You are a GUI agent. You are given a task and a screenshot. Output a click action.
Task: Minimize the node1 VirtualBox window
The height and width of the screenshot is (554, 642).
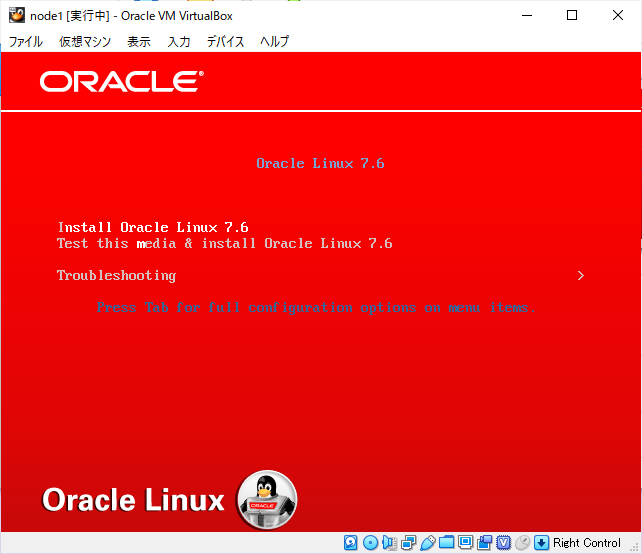(x=527, y=16)
